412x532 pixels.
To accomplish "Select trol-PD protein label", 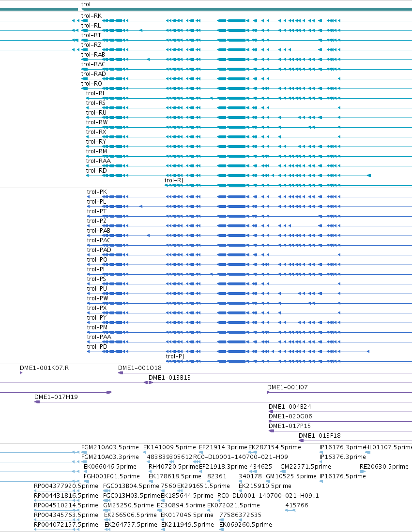I will [x=97, y=347].
